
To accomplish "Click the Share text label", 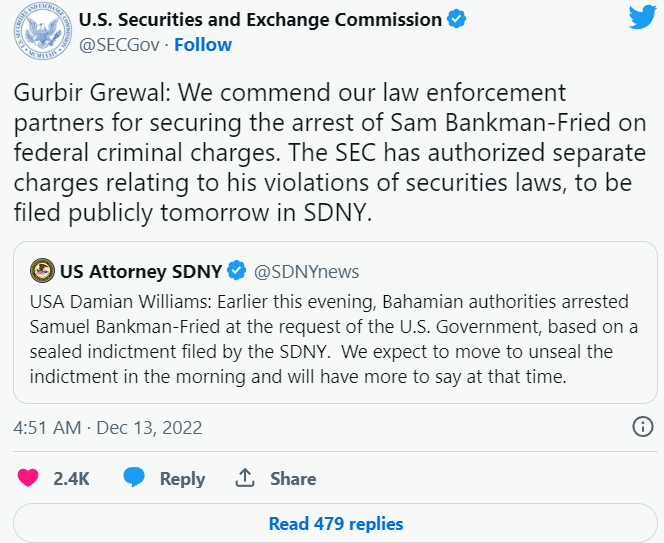I will point(293,479).
